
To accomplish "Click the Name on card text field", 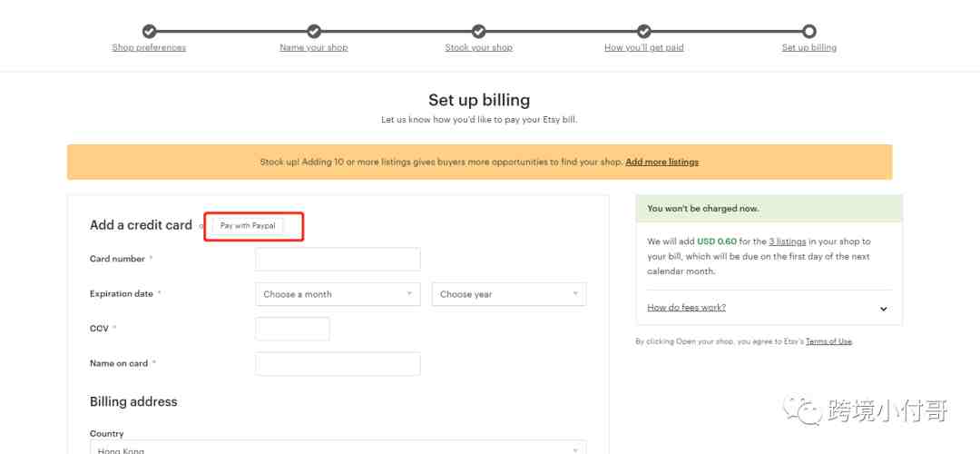I will pyautogui.click(x=338, y=363).
